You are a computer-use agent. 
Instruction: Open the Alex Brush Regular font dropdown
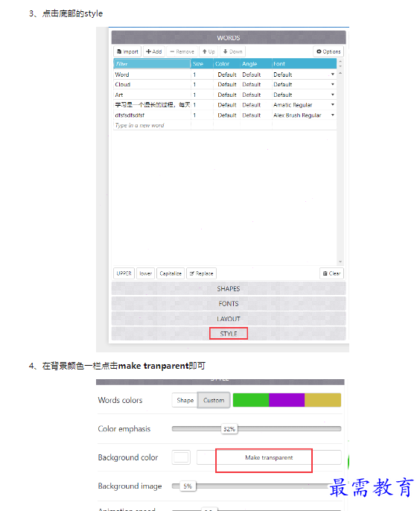click(x=333, y=115)
